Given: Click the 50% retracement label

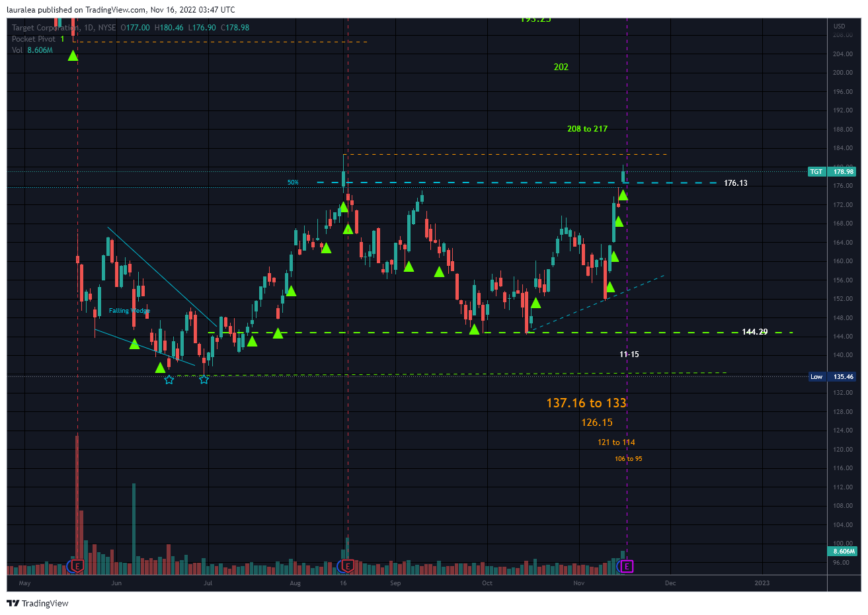Looking at the screenshot, I should (293, 183).
